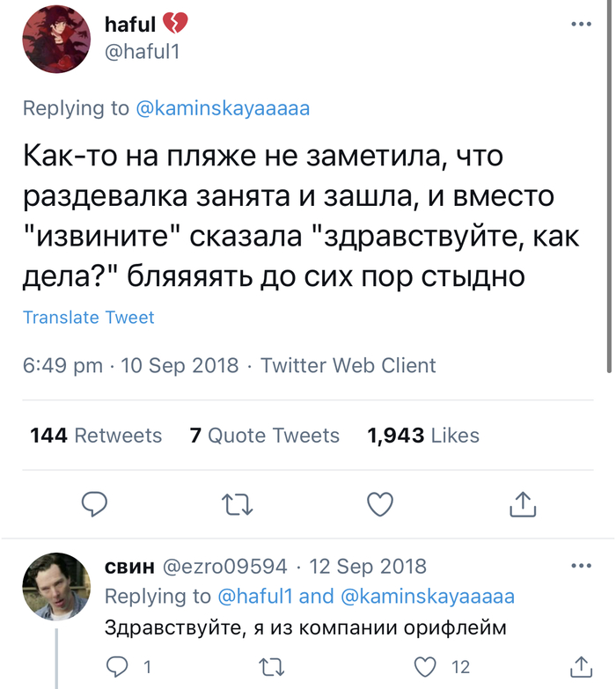Click Translate Tweet link
The width and height of the screenshot is (616, 689).
(89, 318)
